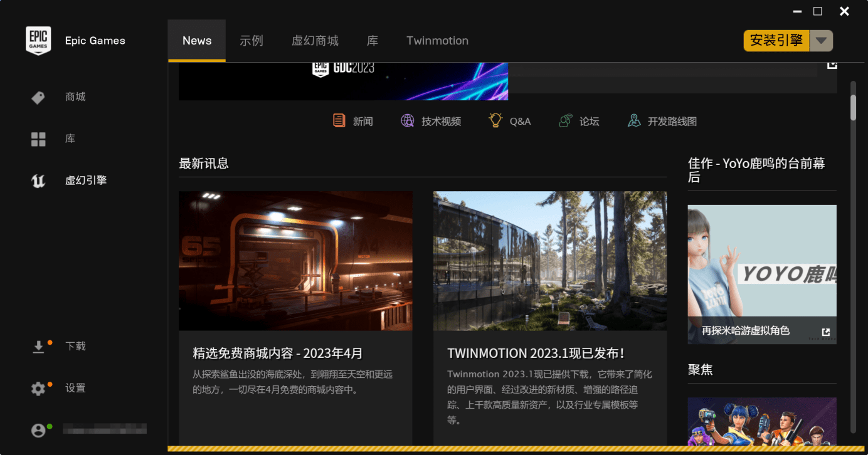868x455 pixels.
Task: Click the 下载 sidebar label
Action: 75,346
